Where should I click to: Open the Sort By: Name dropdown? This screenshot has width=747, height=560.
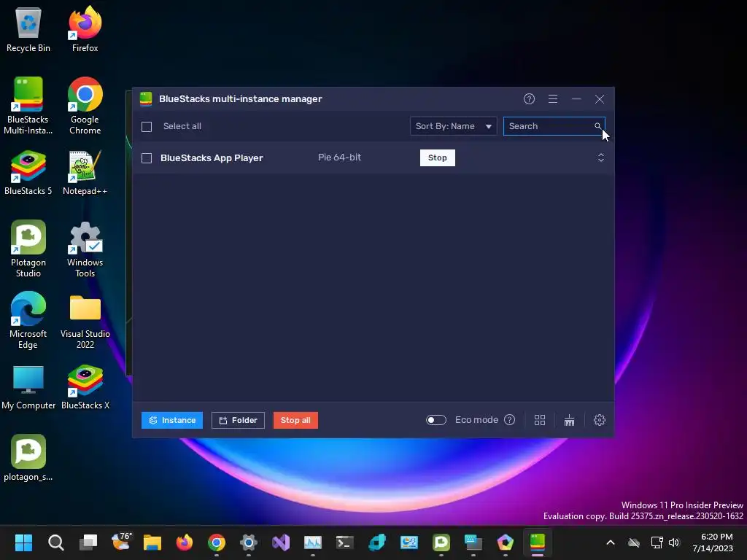point(453,126)
